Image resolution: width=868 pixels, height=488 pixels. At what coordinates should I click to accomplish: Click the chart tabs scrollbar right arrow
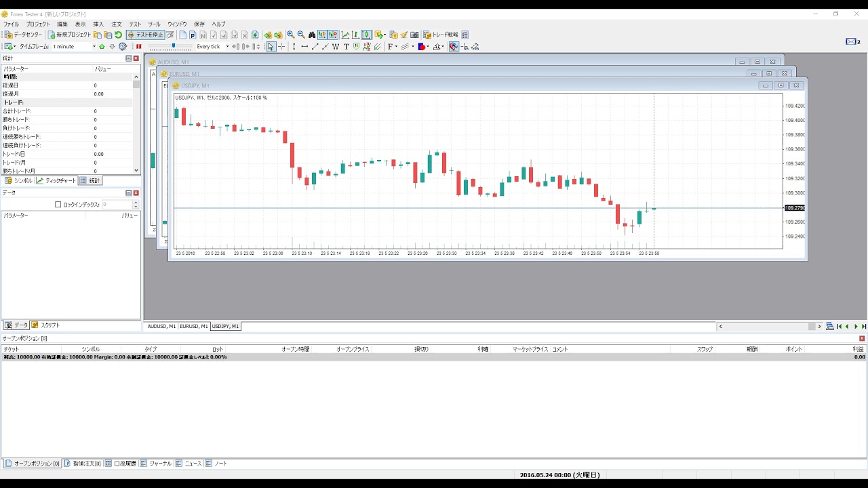[820, 327]
